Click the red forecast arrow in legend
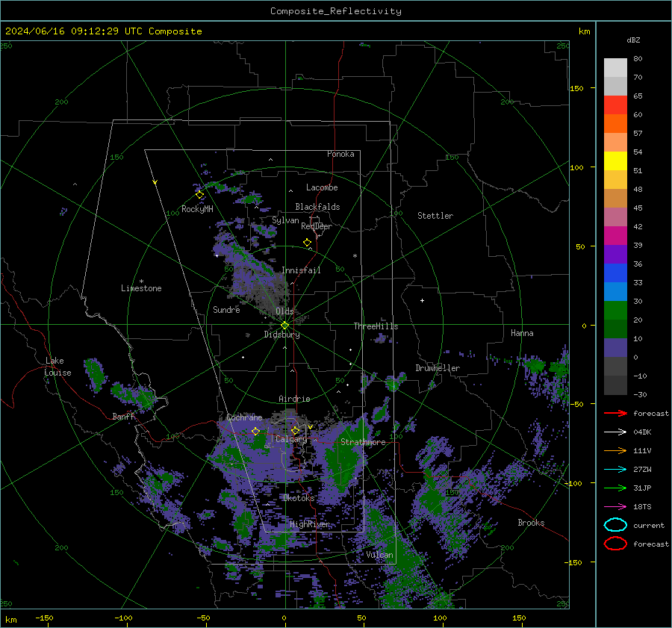Screen dimensions: 672x628 [615, 413]
